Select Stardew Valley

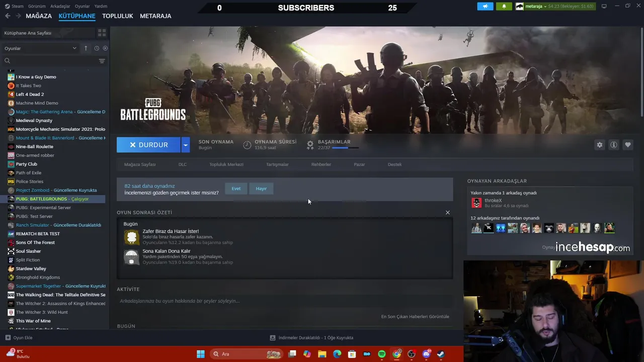[31, 268]
